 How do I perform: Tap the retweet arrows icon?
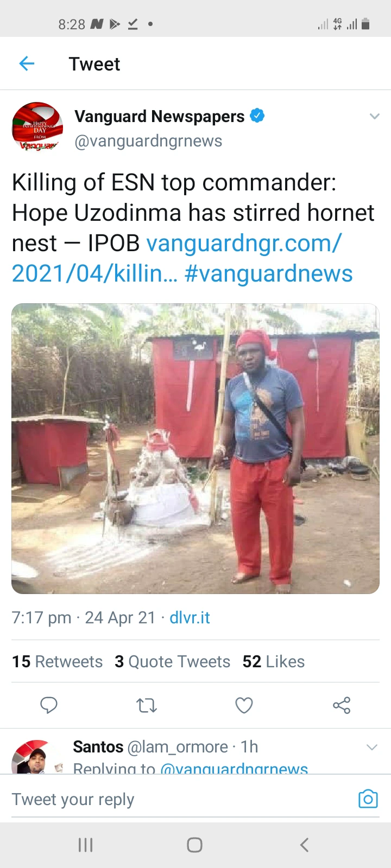pos(147,705)
